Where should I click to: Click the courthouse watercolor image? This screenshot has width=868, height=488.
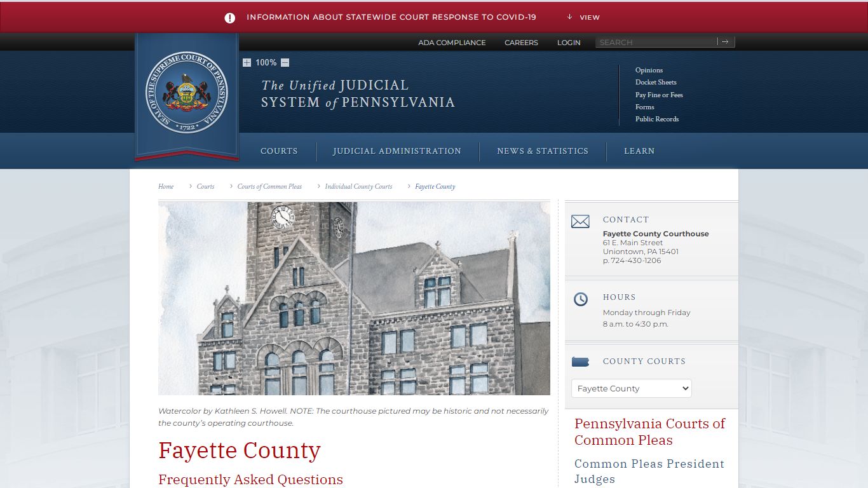click(x=354, y=299)
